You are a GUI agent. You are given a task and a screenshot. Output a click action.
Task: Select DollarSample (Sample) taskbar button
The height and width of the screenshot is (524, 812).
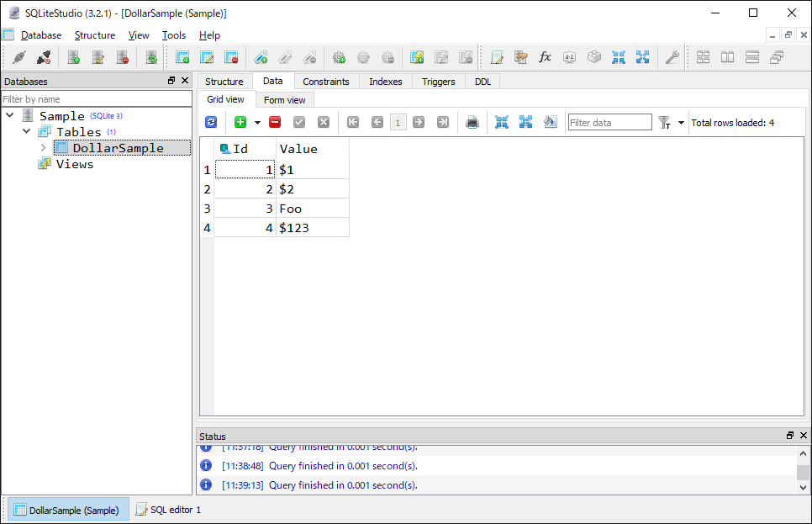[67, 510]
